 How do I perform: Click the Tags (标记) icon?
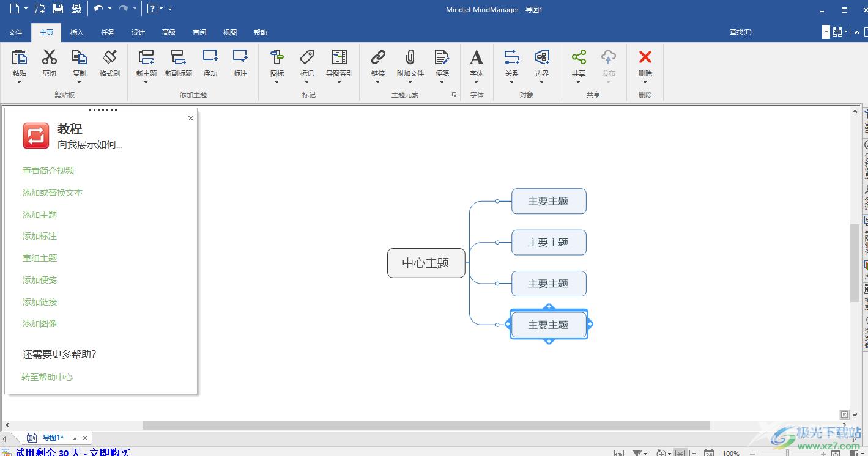[307, 57]
